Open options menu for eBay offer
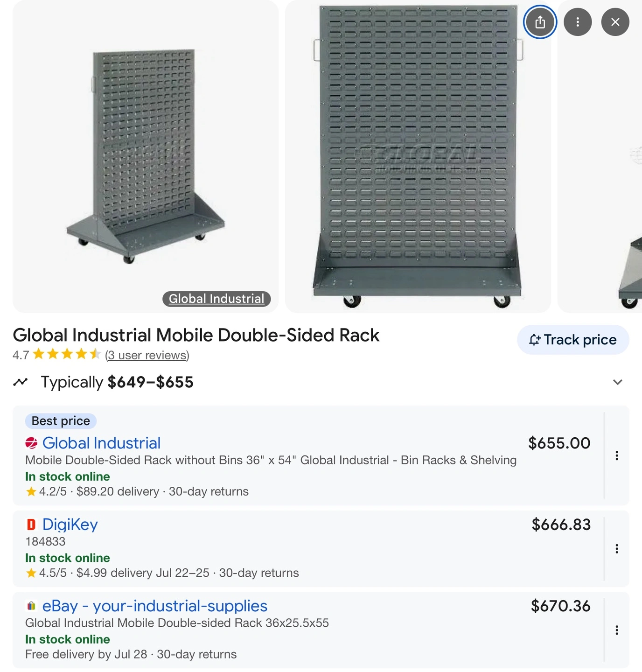The image size is (642, 672). (617, 630)
